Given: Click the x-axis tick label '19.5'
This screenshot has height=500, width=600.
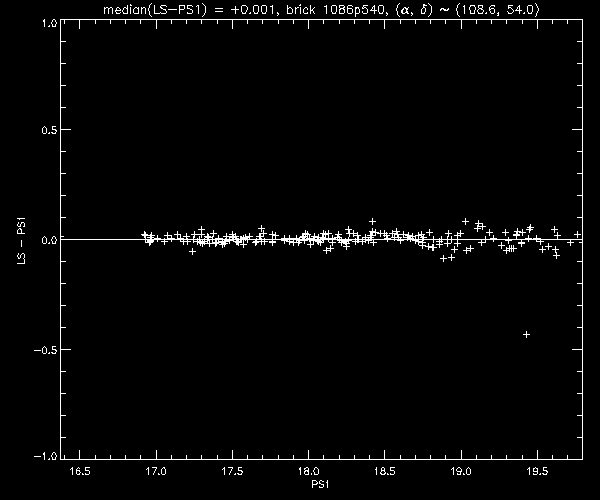Looking at the screenshot, I should click(537, 471).
